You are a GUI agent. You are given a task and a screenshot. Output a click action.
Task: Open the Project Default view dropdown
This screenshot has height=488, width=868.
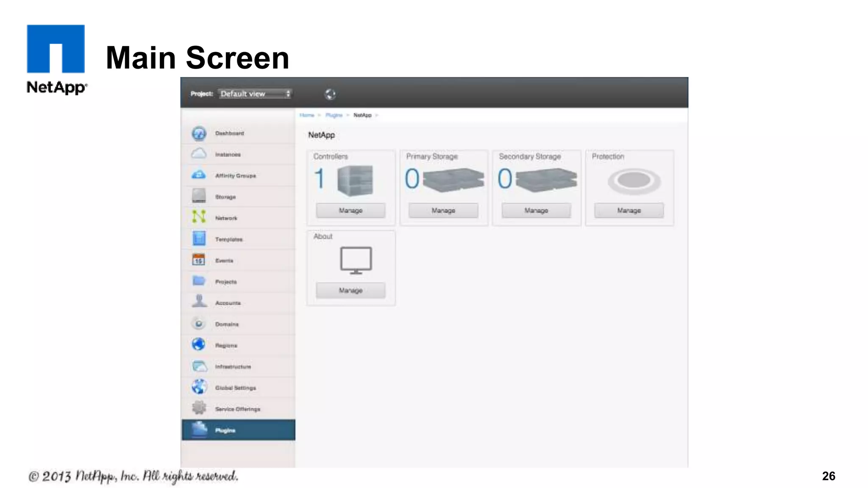(255, 94)
